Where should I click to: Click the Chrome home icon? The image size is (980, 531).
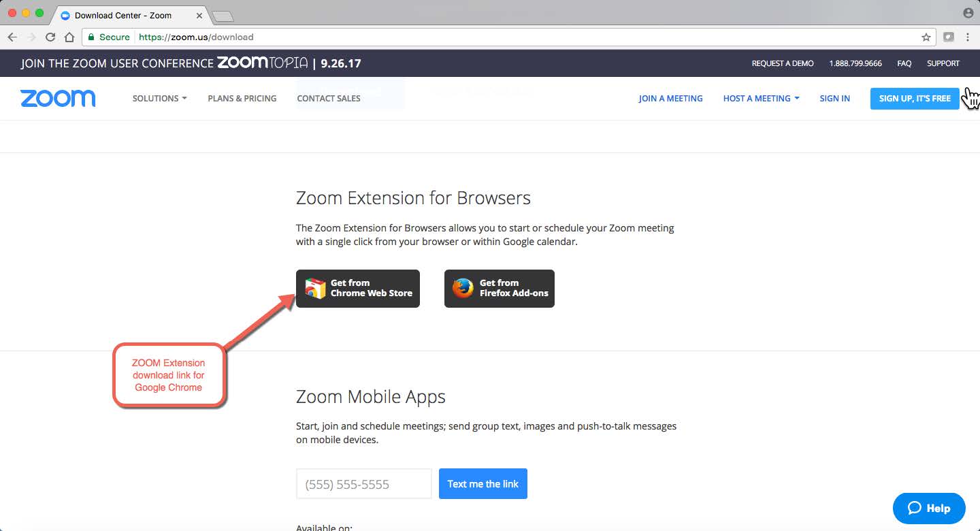[x=69, y=37]
